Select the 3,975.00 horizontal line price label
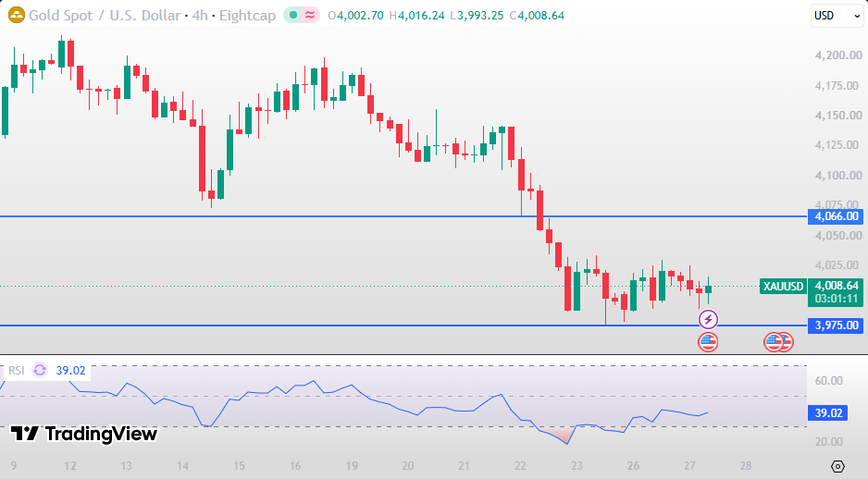Image resolution: width=868 pixels, height=479 pixels. point(837,325)
